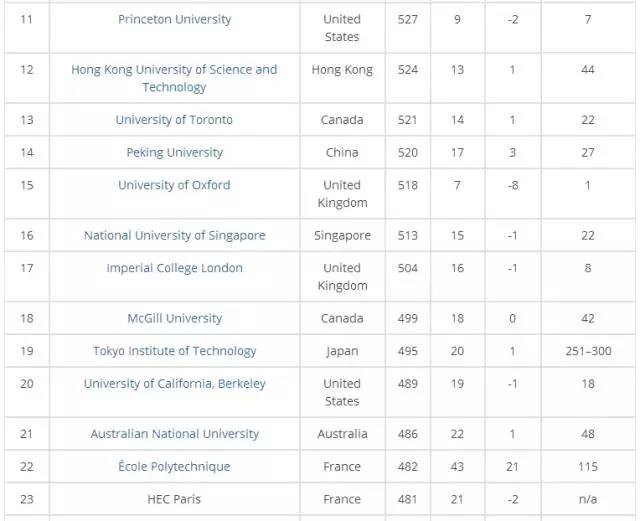
Task: Click Hong Kong University of Science and Technology
Action: 174,78
